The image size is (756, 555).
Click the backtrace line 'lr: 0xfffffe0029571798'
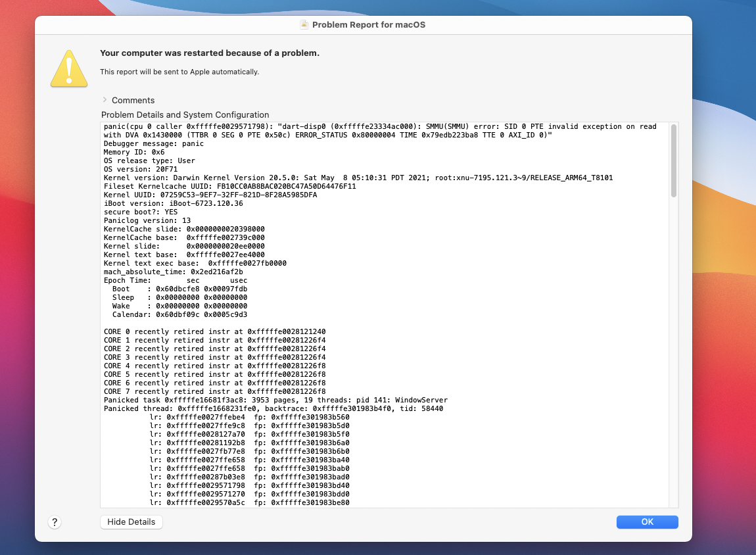pos(249,485)
